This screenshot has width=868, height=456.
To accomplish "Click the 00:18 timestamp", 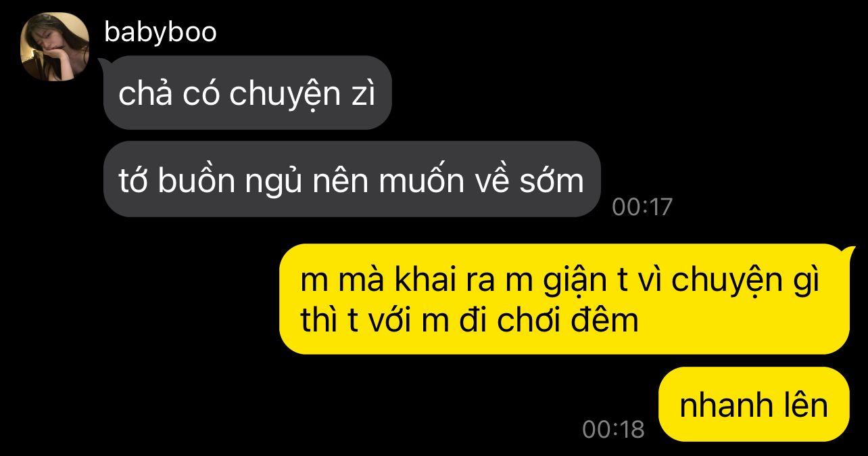I will coord(613,429).
